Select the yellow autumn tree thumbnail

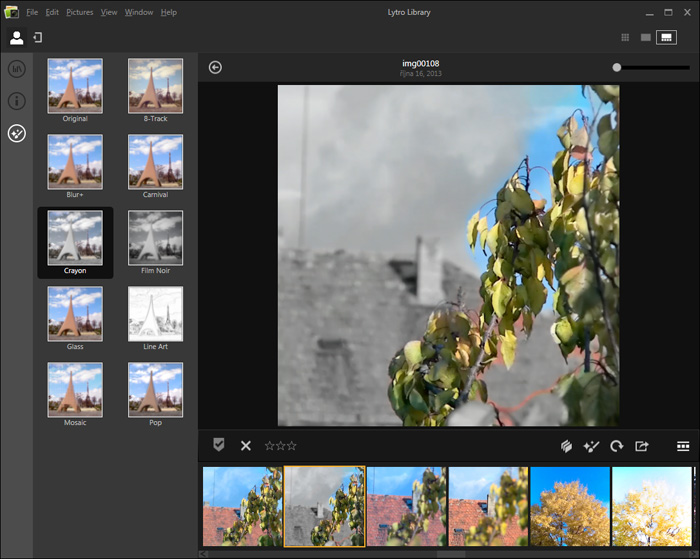[569, 506]
